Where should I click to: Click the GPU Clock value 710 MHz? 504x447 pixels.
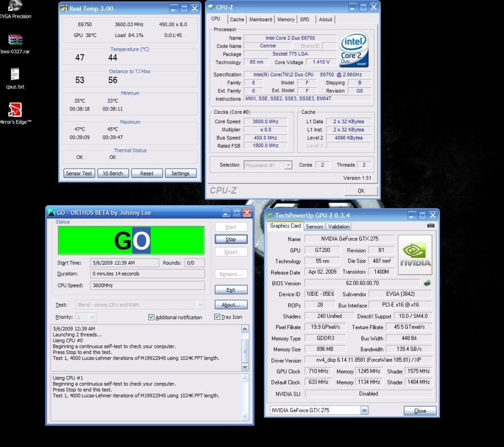(x=319, y=371)
